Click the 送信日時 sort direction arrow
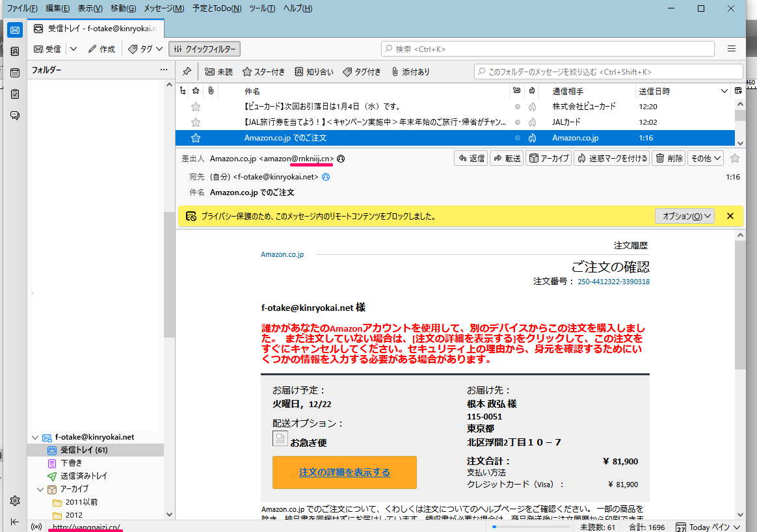The height and width of the screenshot is (532, 757). point(724,91)
